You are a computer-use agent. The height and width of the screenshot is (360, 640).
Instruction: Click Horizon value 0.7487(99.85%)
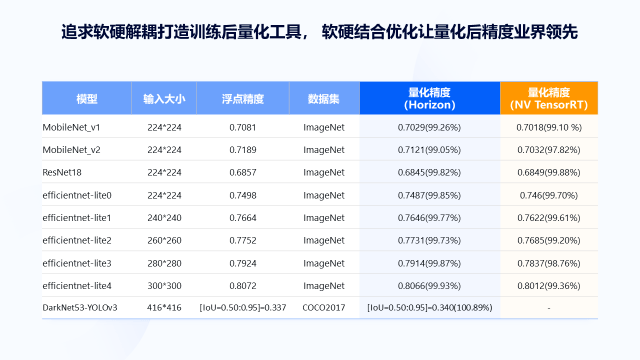click(429, 195)
